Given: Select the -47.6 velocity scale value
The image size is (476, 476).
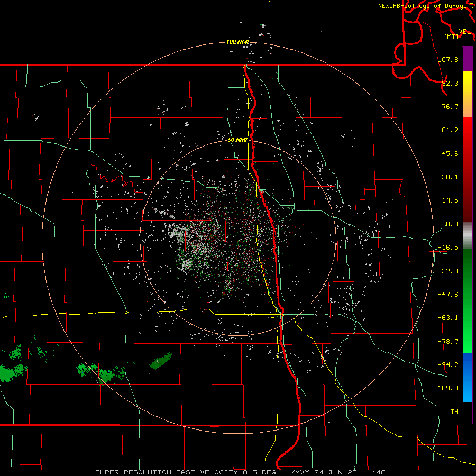Looking at the screenshot, I should [x=448, y=295].
